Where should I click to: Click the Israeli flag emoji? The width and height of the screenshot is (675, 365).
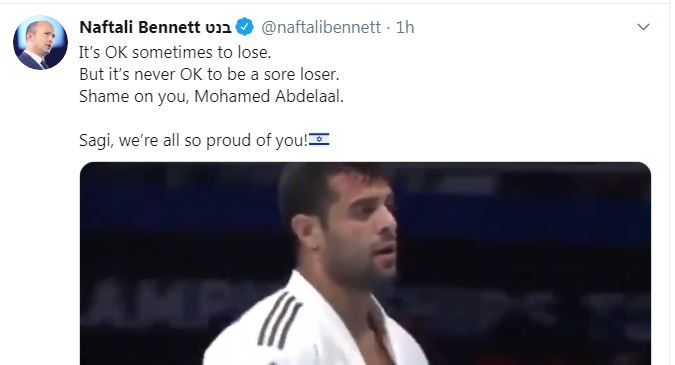click(x=319, y=139)
